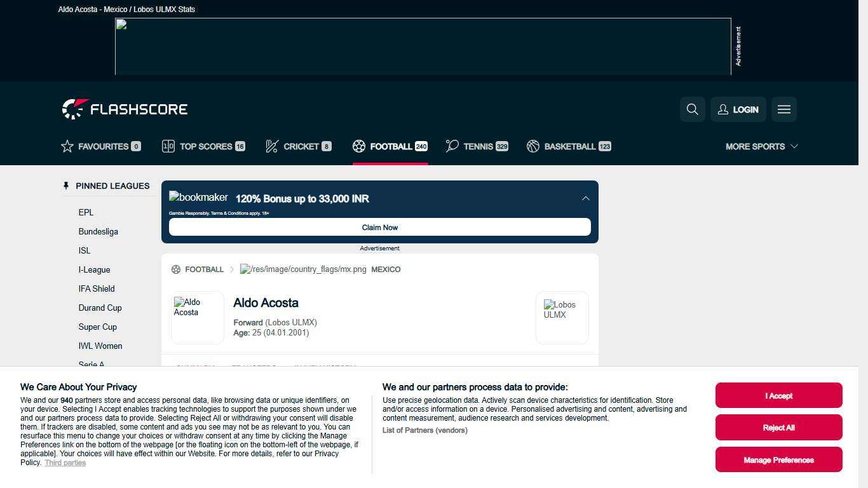Select the Football sport icon
Viewport: 868px width, 488px height.
click(x=358, y=146)
